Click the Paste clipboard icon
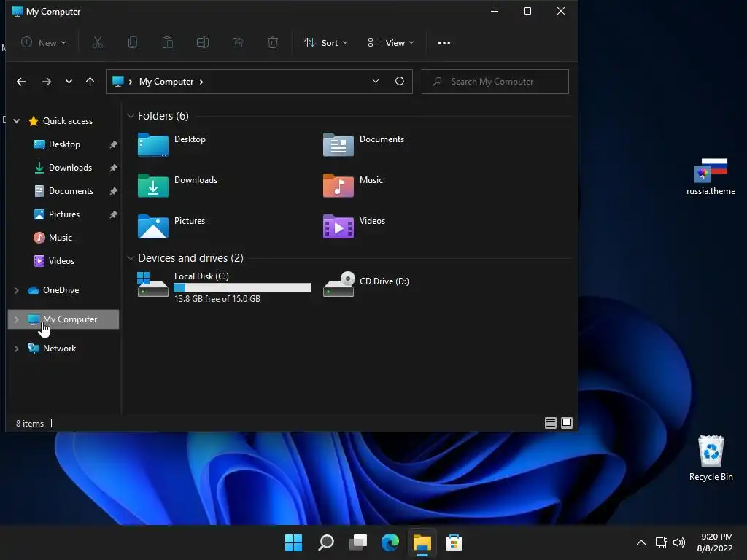 (168, 42)
